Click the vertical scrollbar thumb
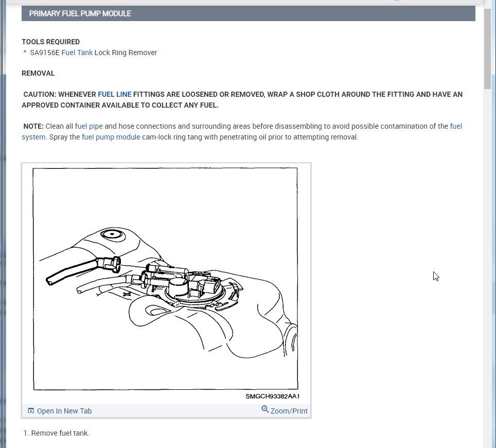 pos(487,49)
